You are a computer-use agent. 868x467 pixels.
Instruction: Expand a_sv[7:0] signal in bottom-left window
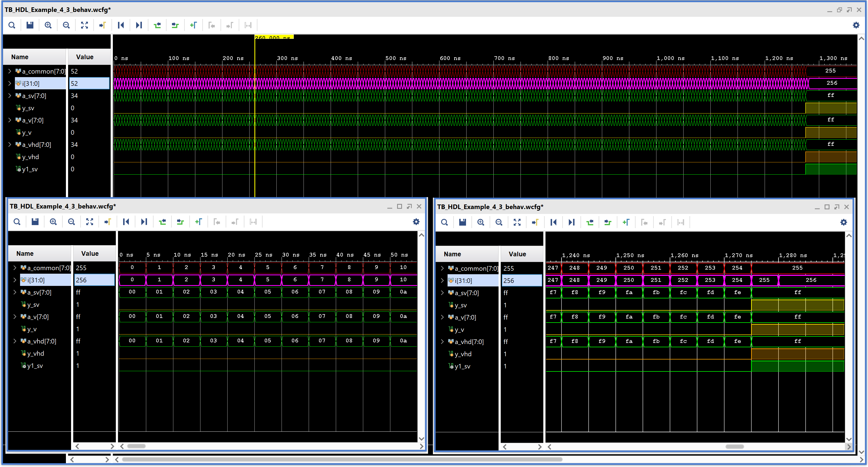15,292
